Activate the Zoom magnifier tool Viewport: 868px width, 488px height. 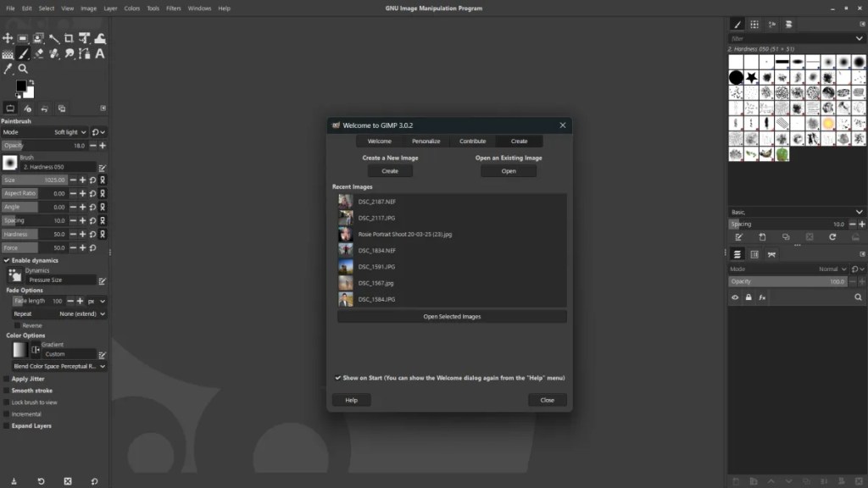click(23, 69)
